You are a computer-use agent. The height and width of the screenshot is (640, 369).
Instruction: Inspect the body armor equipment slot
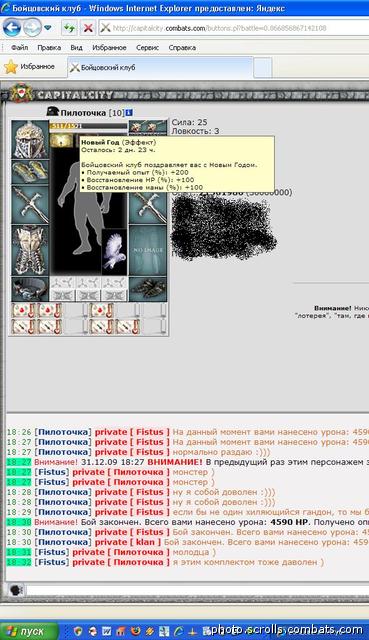(30, 250)
